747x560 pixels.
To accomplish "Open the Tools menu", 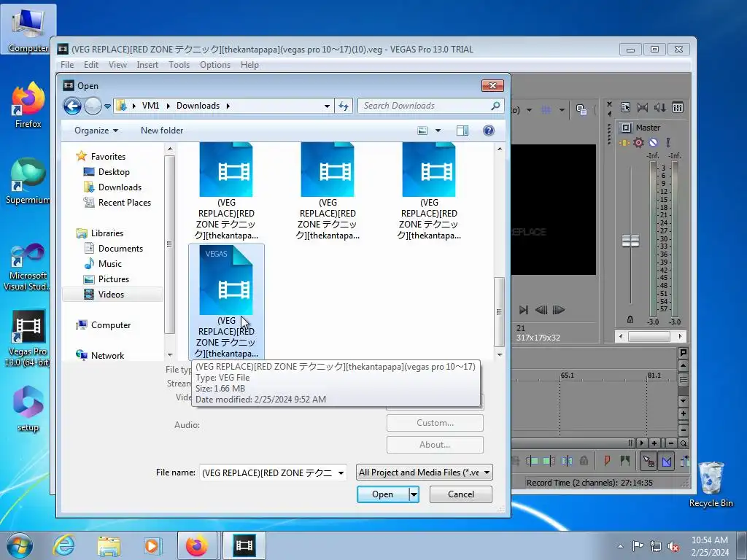I will click(x=179, y=65).
